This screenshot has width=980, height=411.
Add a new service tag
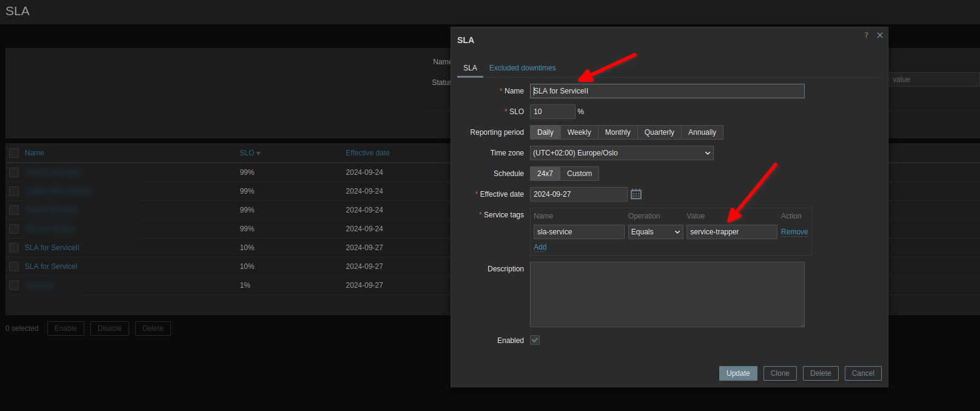click(540, 247)
